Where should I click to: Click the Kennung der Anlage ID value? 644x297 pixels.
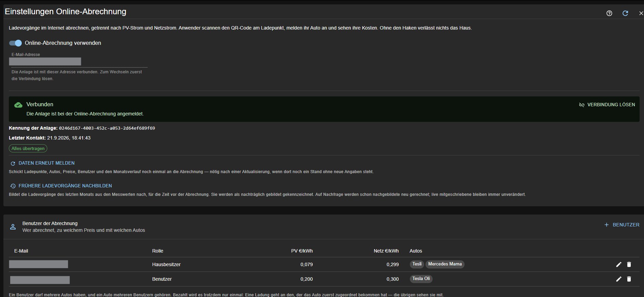[x=107, y=128]
